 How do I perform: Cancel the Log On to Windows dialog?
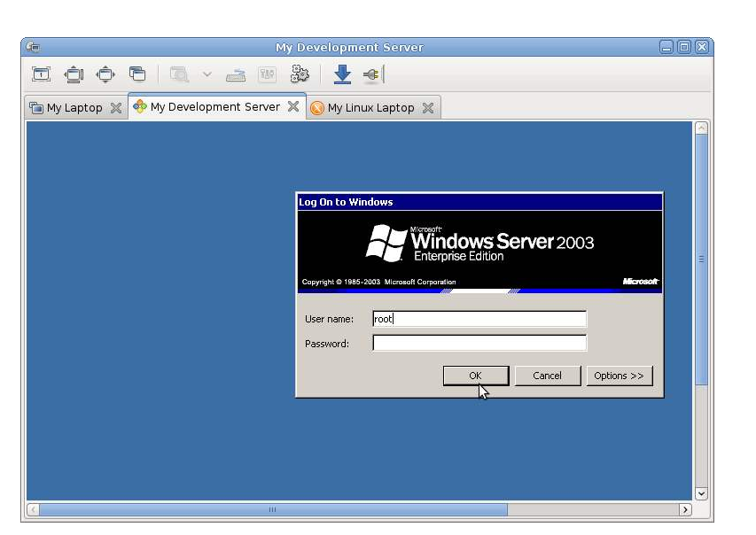click(x=547, y=376)
